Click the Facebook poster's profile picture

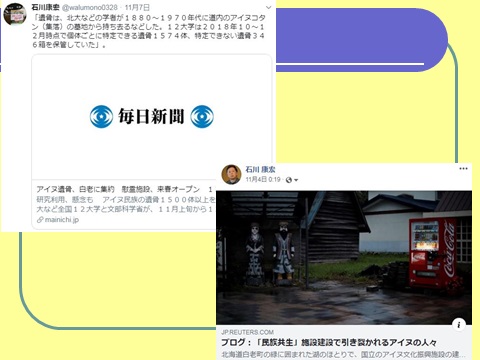[x=231, y=174]
